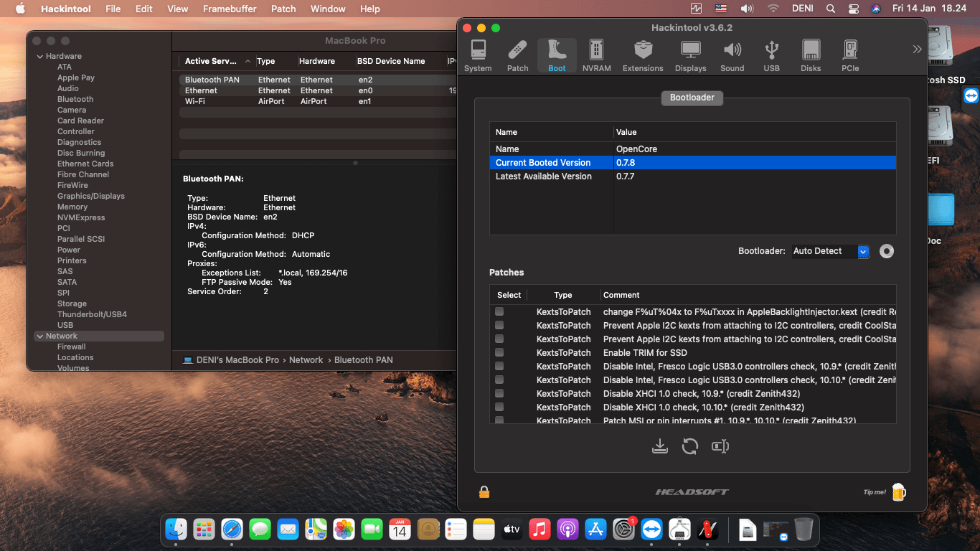This screenshot has height=551, width=980.
Task: Open the Framebuffer menu
Action: pos(230,9)
